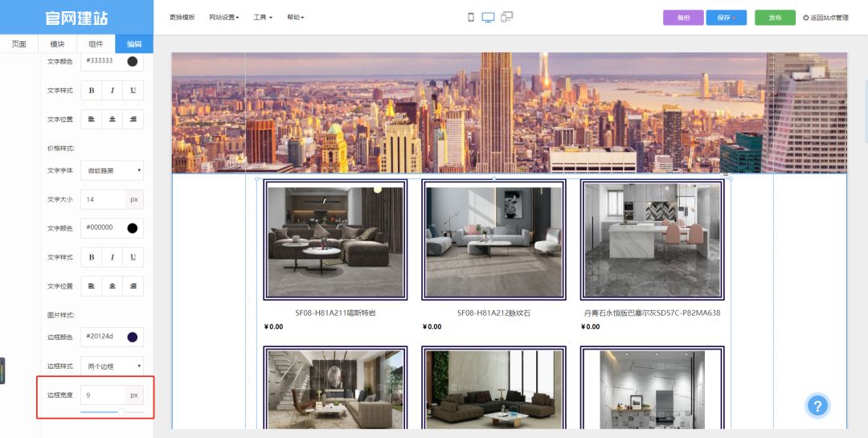
Task: Expand the 边框样式 dropdown showing 两个边框
Action: point(112,366)
